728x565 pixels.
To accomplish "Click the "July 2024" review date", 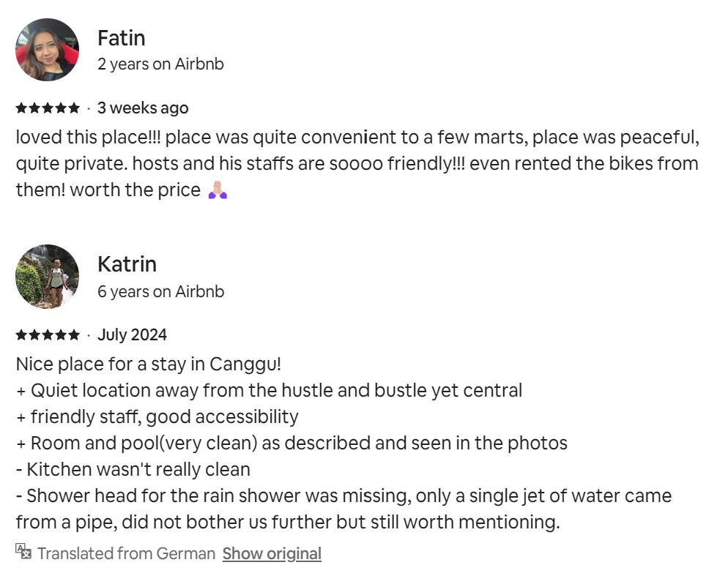I will (132, 335).
